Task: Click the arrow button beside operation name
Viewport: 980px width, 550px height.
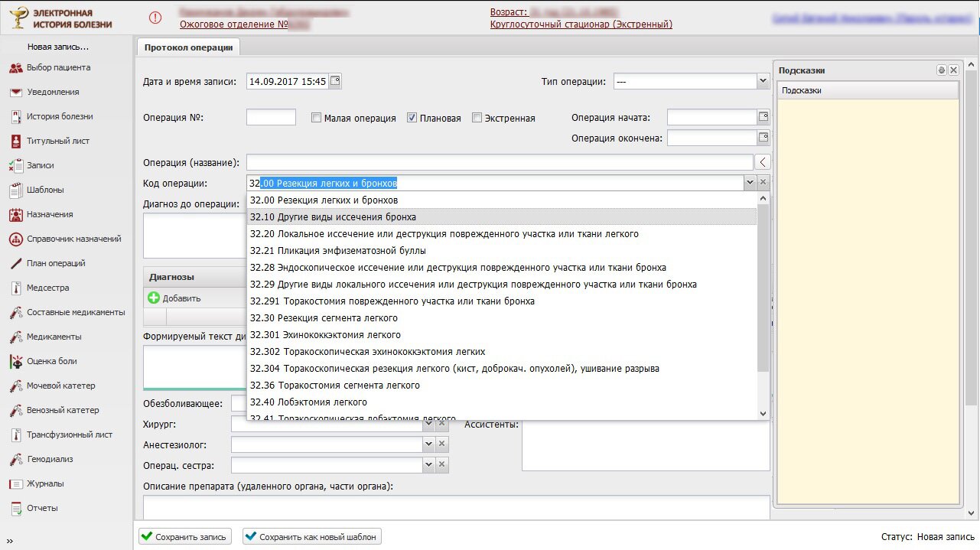Action: click(763, 162)
